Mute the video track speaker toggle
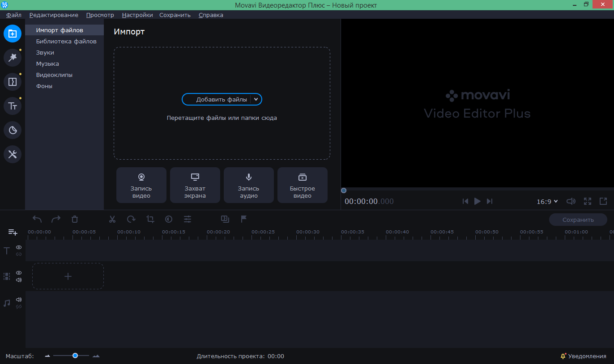Viewport: 614px width, 364px height. coord(18,280)
